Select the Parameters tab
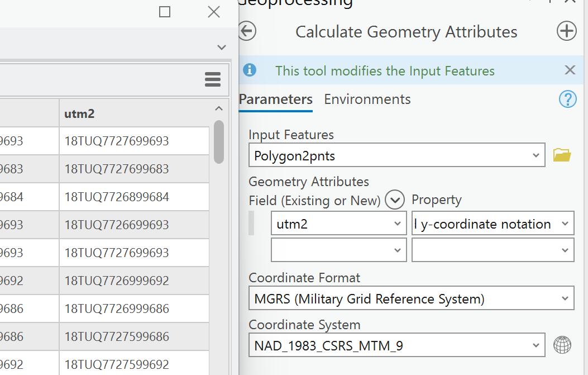The width and height of the screenshot is (588, 375). coord(276,99)
